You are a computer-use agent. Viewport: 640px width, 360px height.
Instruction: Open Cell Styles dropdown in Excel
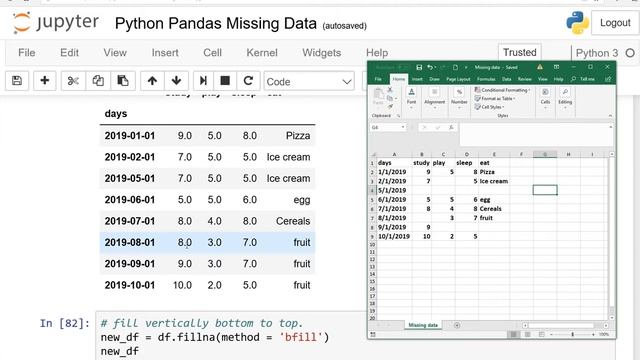click(489, 107)
